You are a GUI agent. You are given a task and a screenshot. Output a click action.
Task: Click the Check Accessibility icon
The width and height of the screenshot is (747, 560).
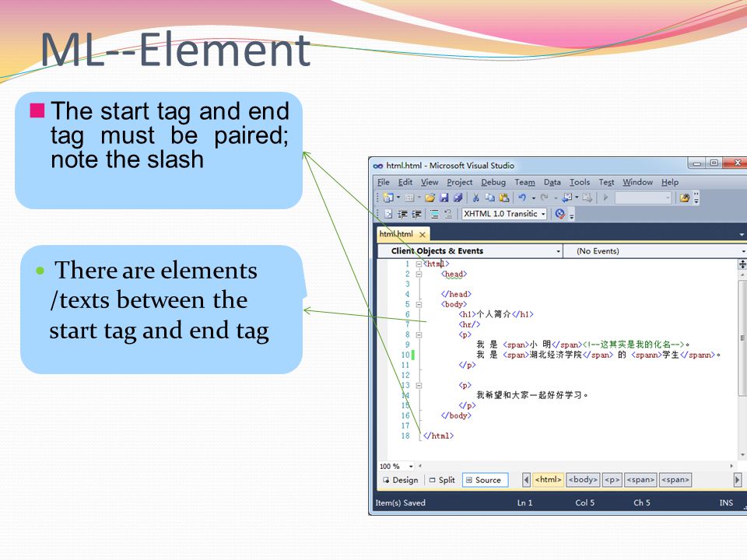(x=560, y=214)
